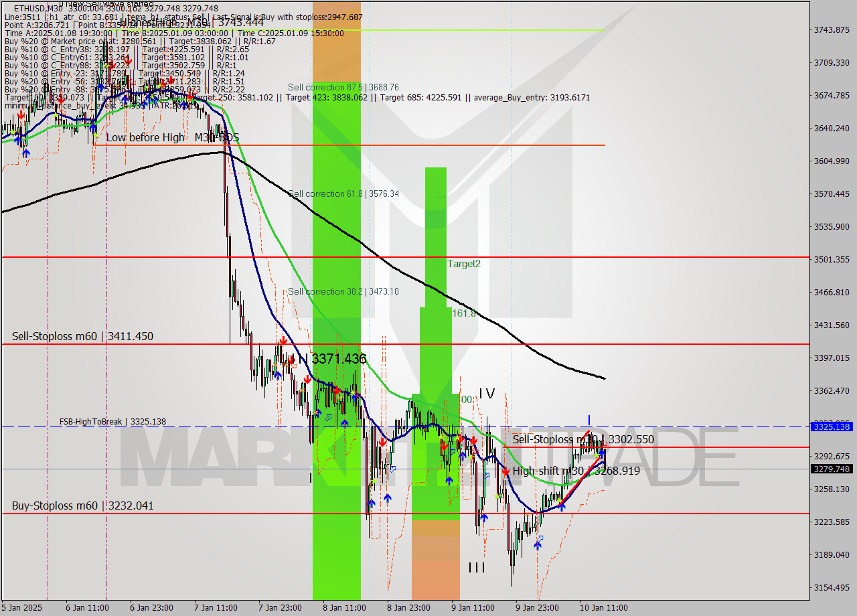The image size is (857, 616).
Task: Click the 3674.785 value on price axis
Action: pyautogui.click(x=832, y=95)
